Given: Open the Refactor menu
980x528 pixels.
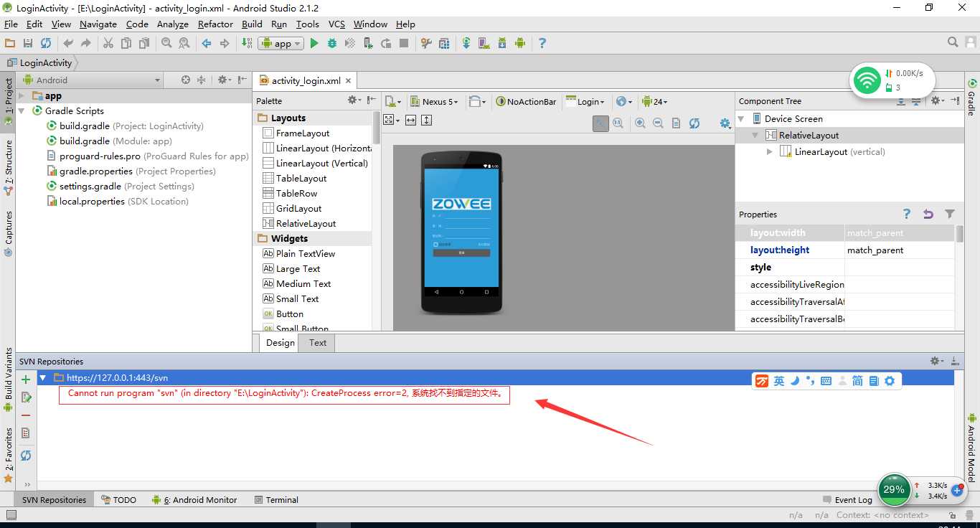Looking at the screenshot, I should coord(215,24).
